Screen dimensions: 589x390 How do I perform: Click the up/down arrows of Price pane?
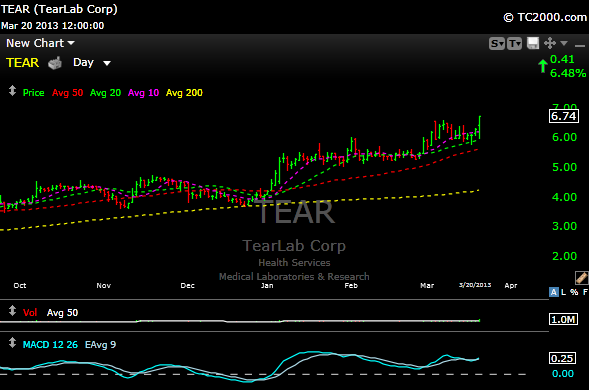(x=12, y=91)
